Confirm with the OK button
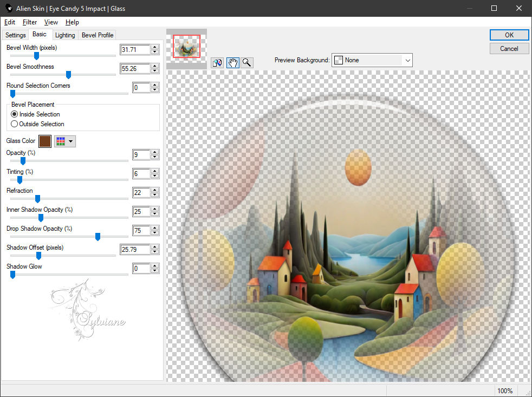The image size is (532, 397). click(x=509, y=35)
